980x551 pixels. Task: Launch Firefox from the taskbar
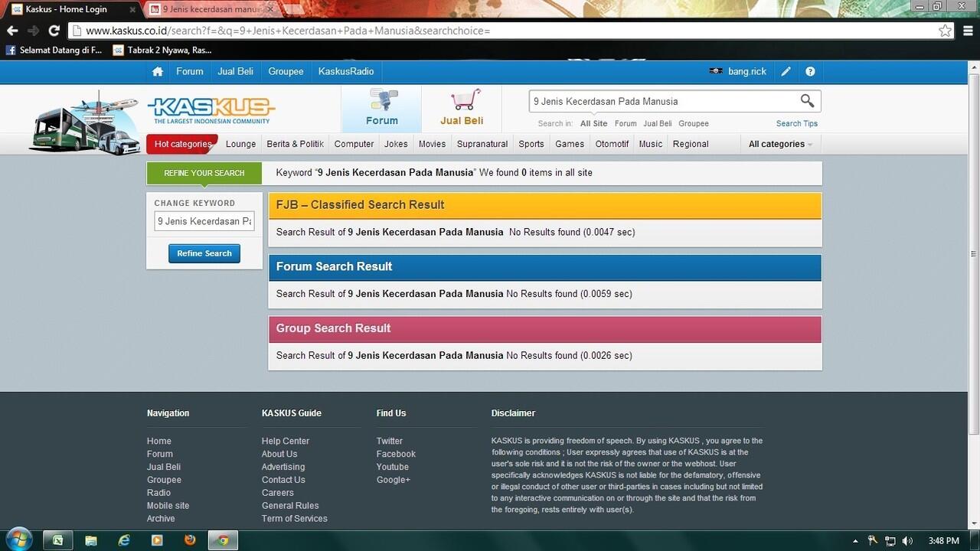190,540
